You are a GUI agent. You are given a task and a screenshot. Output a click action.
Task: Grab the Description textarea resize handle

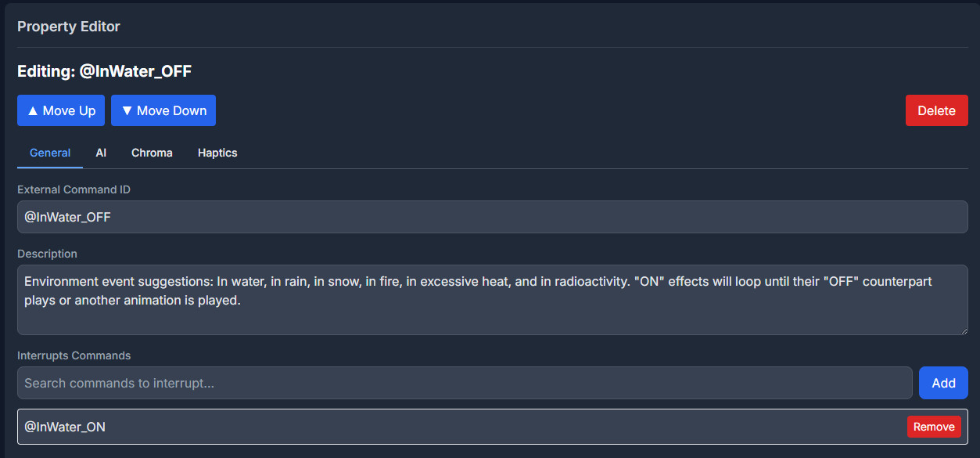963,330
